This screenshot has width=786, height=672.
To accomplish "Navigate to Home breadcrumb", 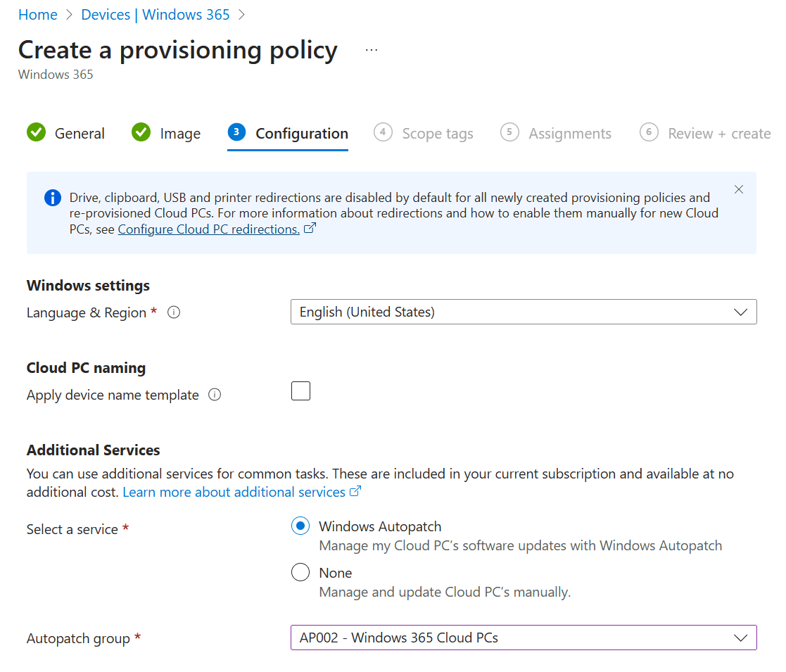I will [x=38, y=15].
